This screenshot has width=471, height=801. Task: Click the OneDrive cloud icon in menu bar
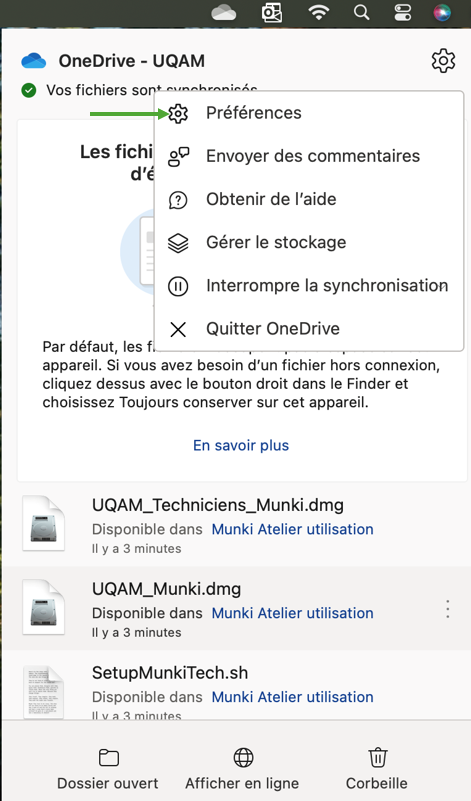coord(224,12)
